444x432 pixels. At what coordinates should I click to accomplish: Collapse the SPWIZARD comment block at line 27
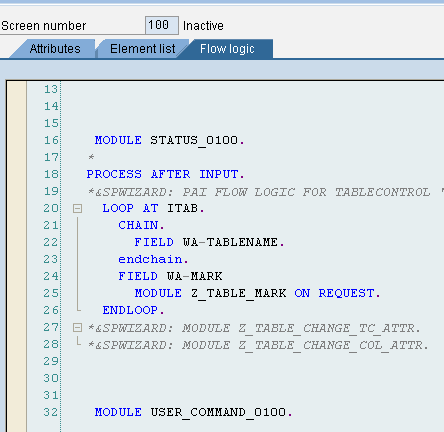click(77, 328)
